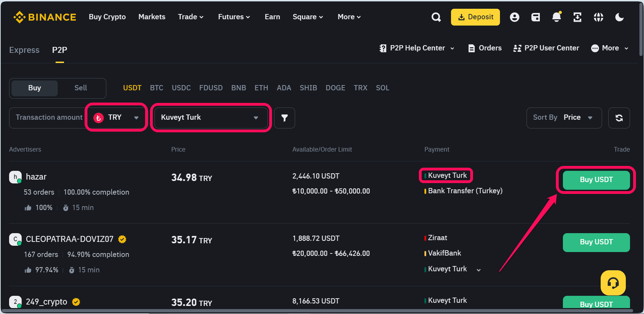Open hazar advertiser profile name
Screen dimensions: 644x314
[36, 177]
